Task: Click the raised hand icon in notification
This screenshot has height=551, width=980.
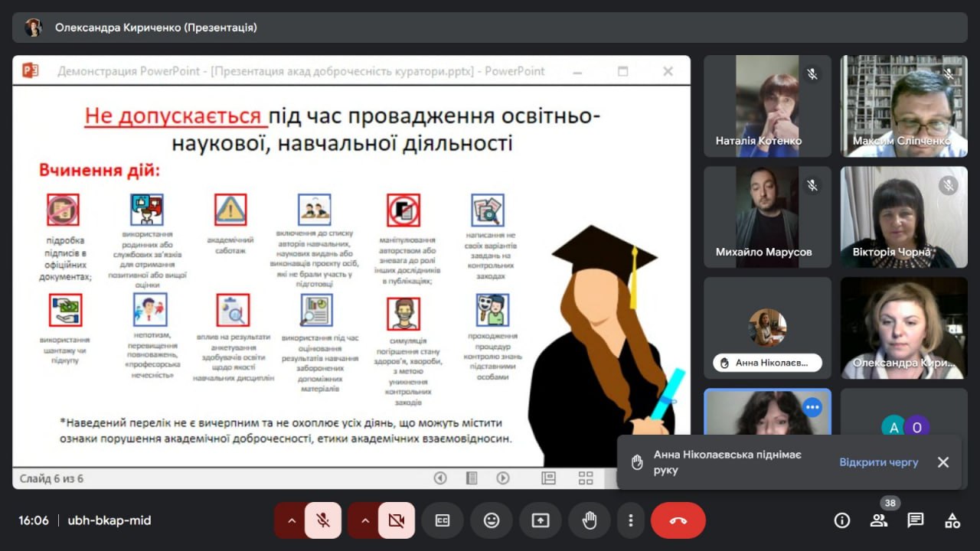Action: coord(637,462)
